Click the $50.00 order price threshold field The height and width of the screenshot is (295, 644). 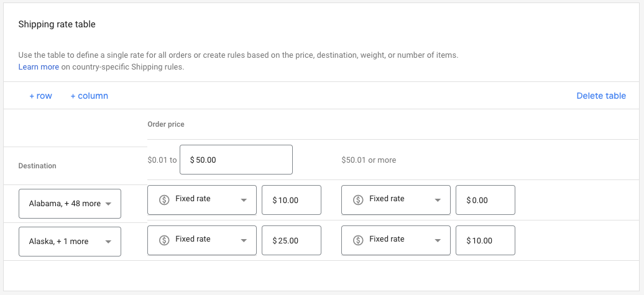click(236, 160)
